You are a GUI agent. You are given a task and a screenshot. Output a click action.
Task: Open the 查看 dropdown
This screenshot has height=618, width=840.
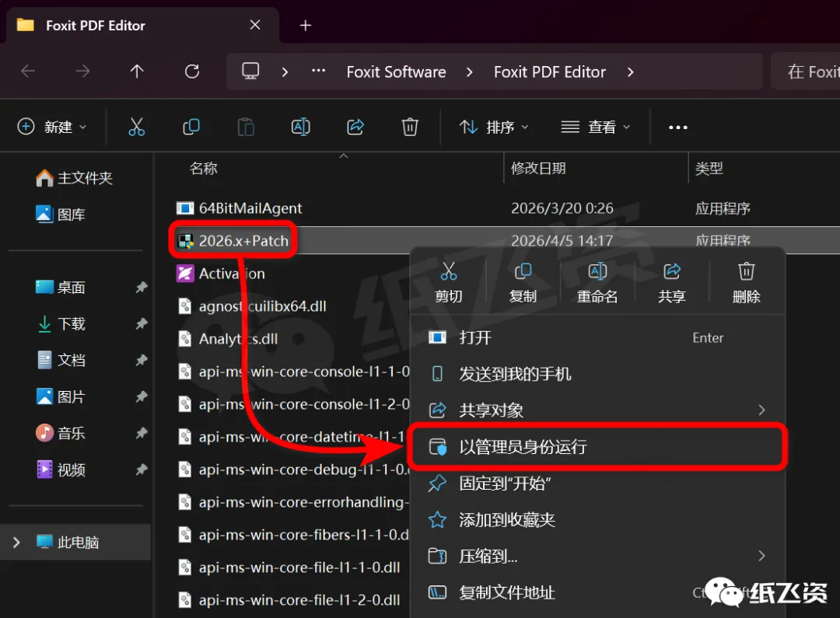(595, 127)
